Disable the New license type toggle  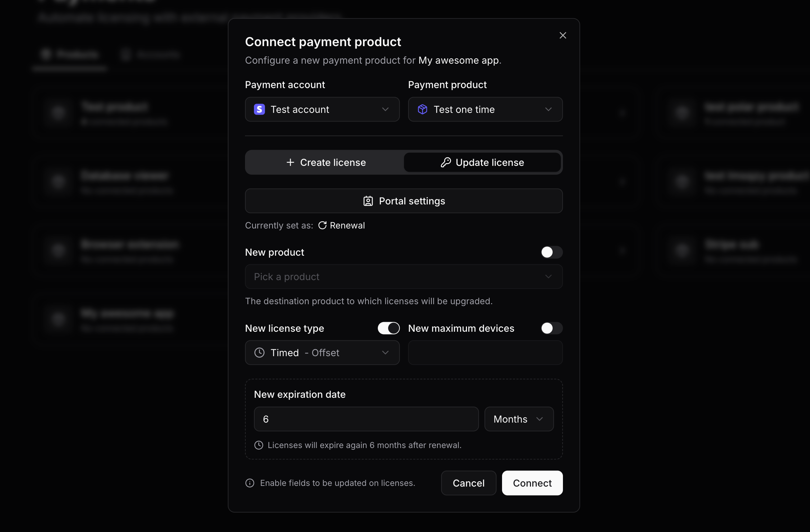tap(388, 328)
